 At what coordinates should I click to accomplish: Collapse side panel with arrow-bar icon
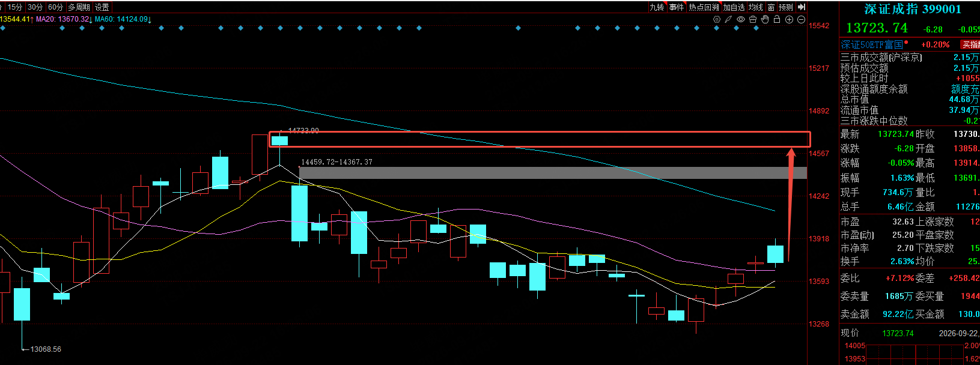[802, 7]
